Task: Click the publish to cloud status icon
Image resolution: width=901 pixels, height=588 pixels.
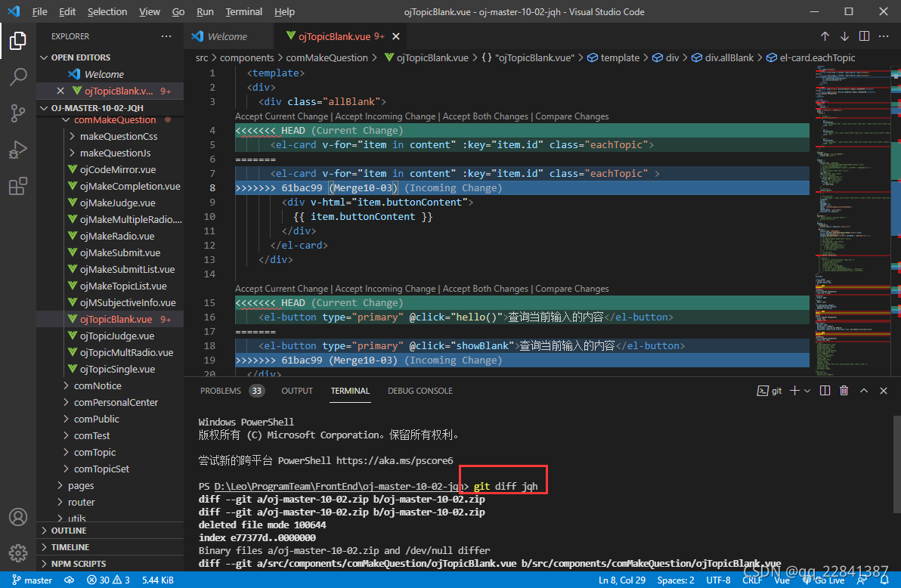Action: click(69, 580)
